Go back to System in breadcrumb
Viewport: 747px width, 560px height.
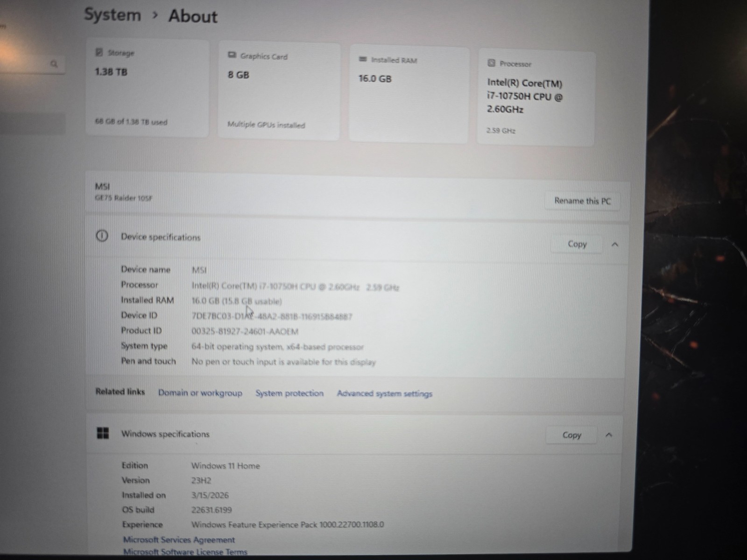click(x=113, y=14)
